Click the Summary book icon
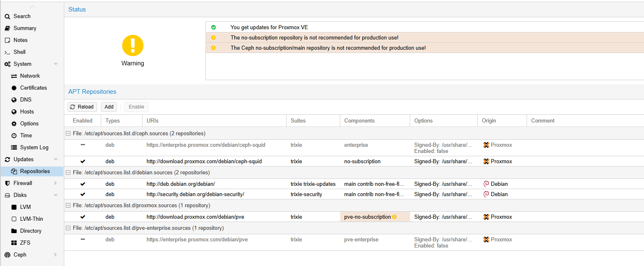This screenshot has width=644, height=266. tap(7, 28)
